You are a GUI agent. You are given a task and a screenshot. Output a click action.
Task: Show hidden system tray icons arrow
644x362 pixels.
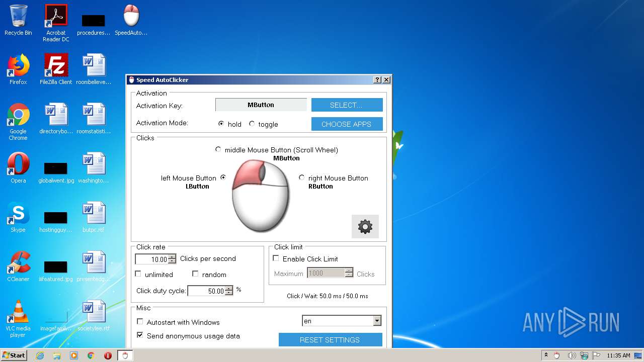(x=546, y=355)
